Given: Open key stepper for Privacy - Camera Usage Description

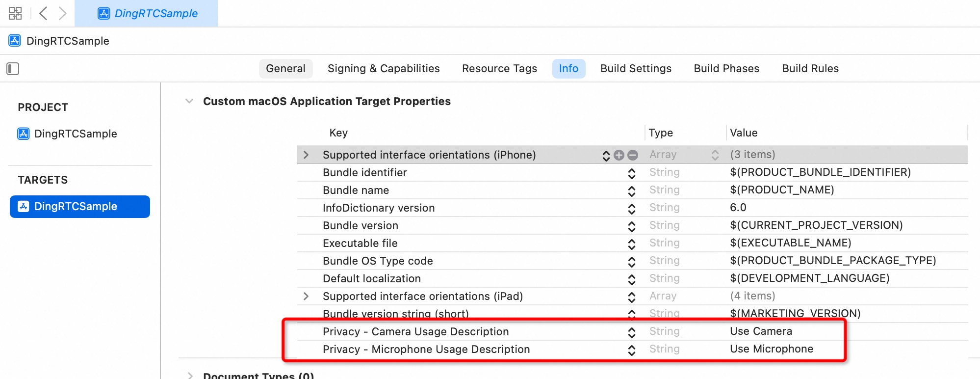Looking at the screenshot, I should (x=632, y=332).
